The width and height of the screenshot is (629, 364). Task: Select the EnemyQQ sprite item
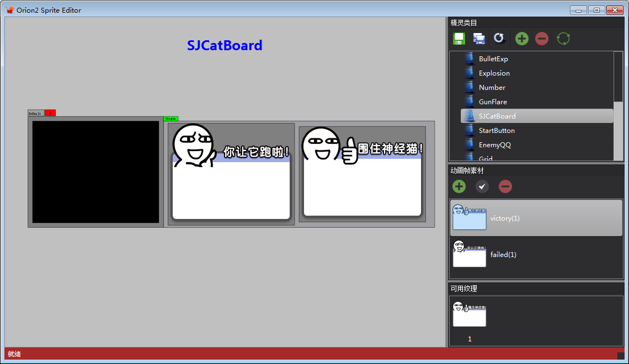pyautogui.click(x=494, y=145)
